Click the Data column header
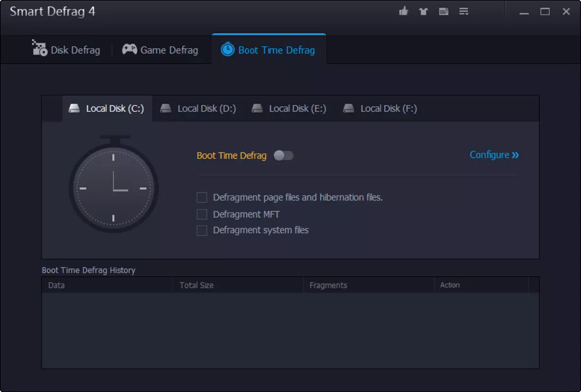Viewport: 581px width, 392px height. coord(107,285)
